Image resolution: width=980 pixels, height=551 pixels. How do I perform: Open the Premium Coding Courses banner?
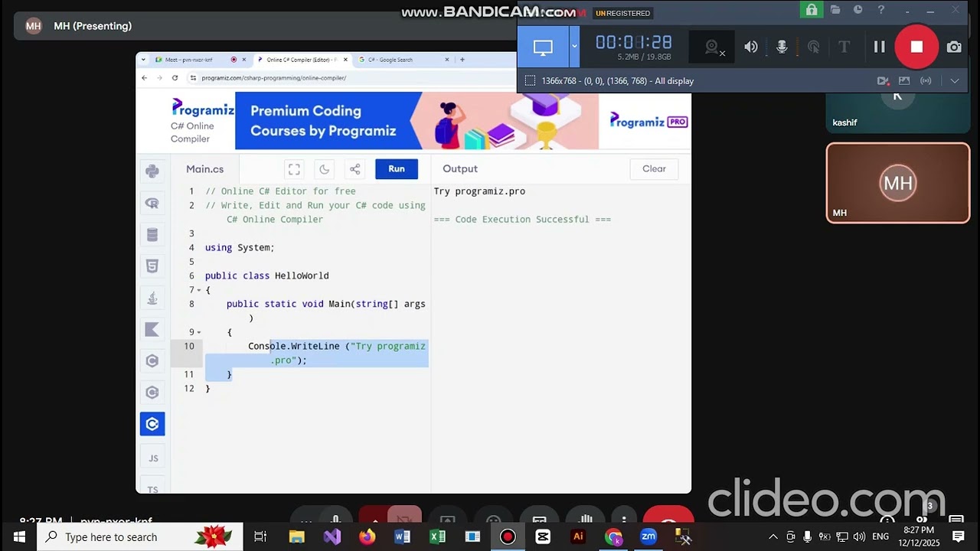coord(416,121)
